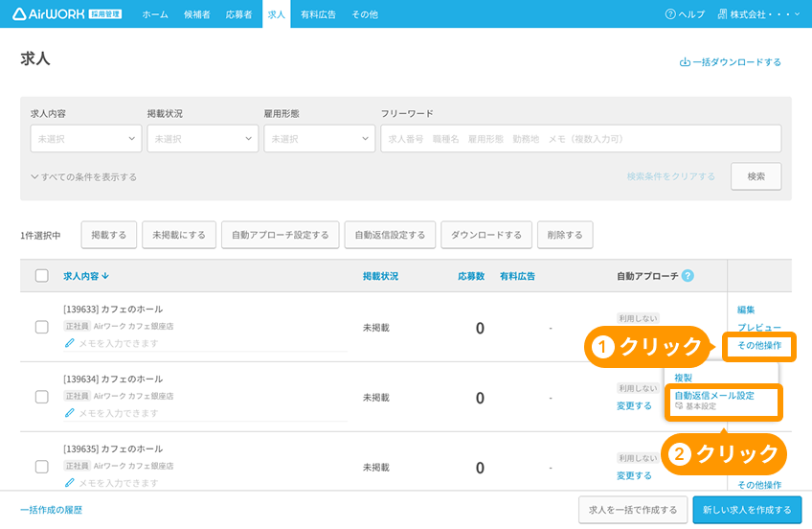Click the 1件選択中 status text
This screenshot has height=529, width=812.
coord(40,236)
